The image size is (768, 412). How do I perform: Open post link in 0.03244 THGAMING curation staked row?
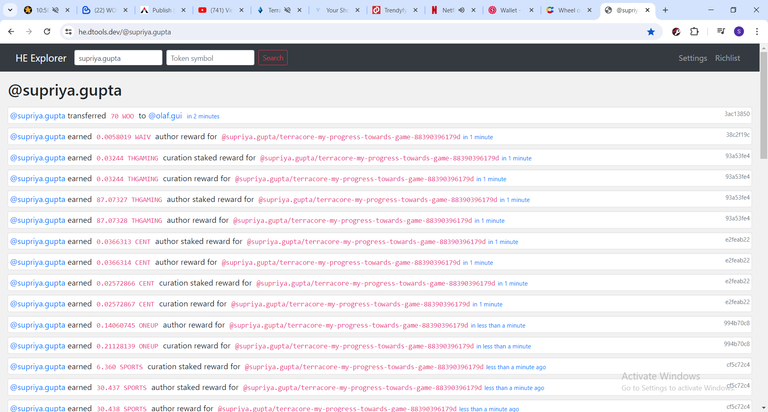[379, 158]
